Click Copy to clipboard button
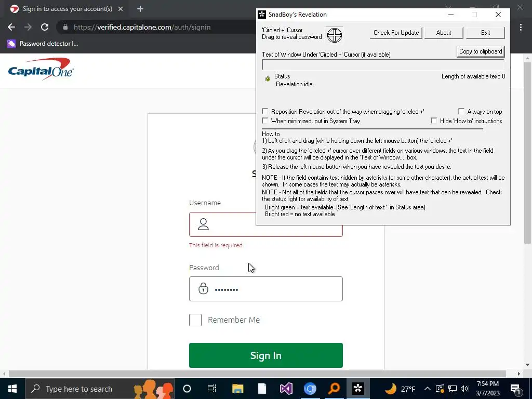 pos(481,51)
